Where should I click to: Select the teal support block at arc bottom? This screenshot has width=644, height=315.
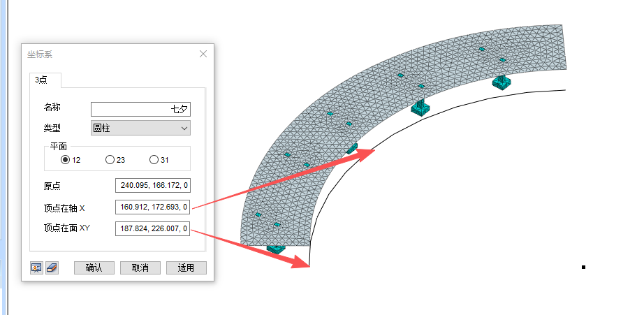[276, 248]
